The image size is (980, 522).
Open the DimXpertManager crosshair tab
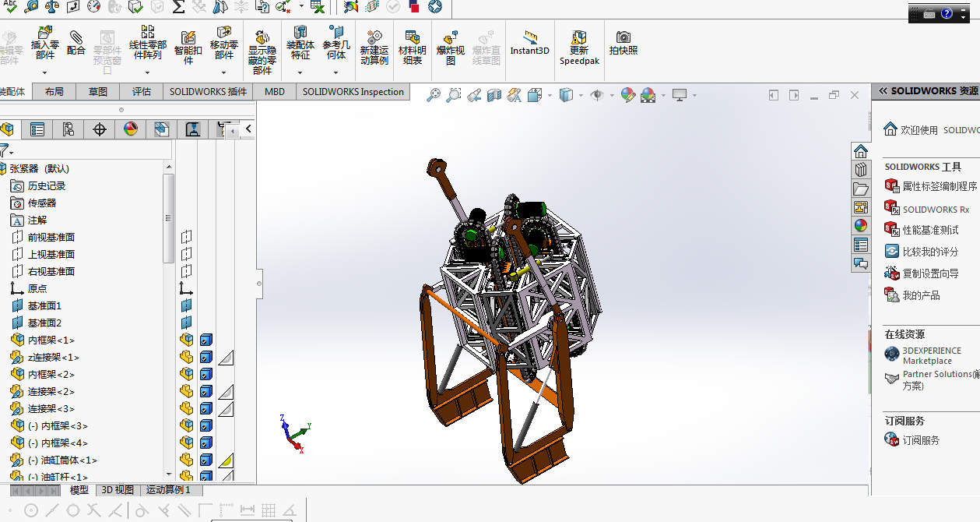100,129
